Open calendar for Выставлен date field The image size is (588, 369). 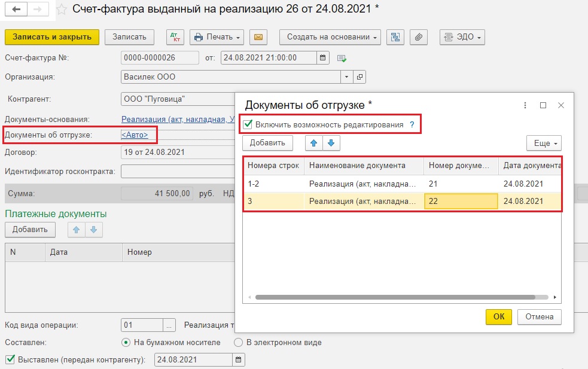238,359
